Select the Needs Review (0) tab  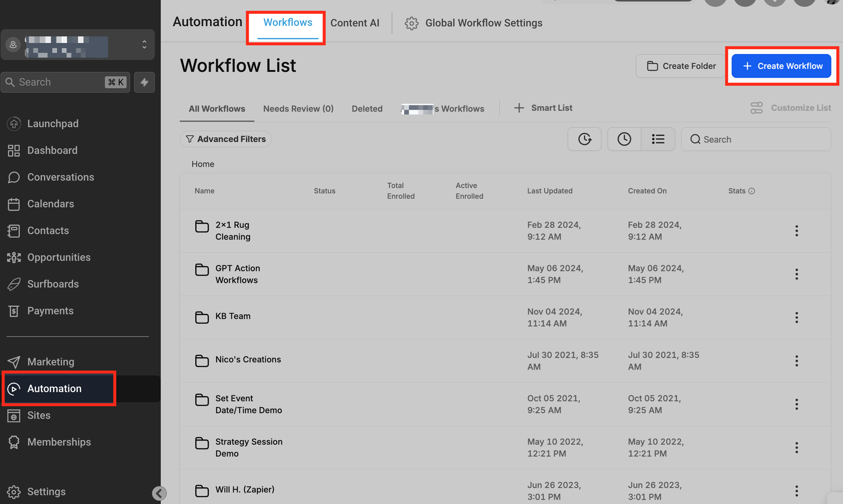pyautogui.click(x=298, y=108)
